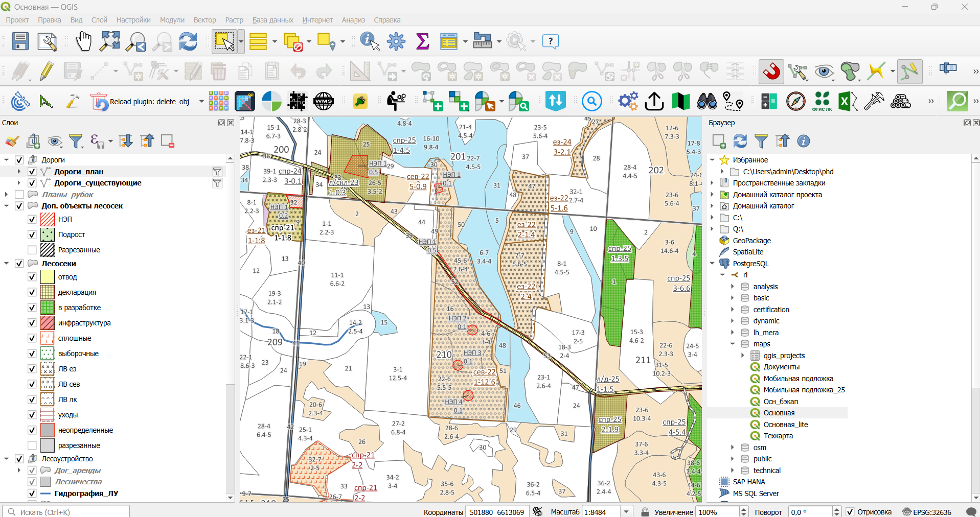
Task: Enable the Разрезанные legend checkbox
Action: [x=32, y=250]
